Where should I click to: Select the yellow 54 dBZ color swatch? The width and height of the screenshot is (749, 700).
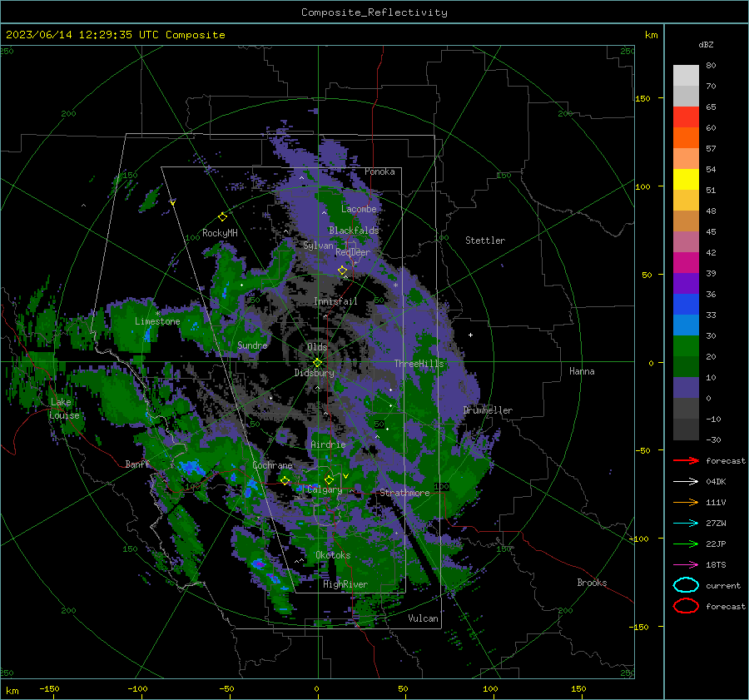click(x=686, y=179)
